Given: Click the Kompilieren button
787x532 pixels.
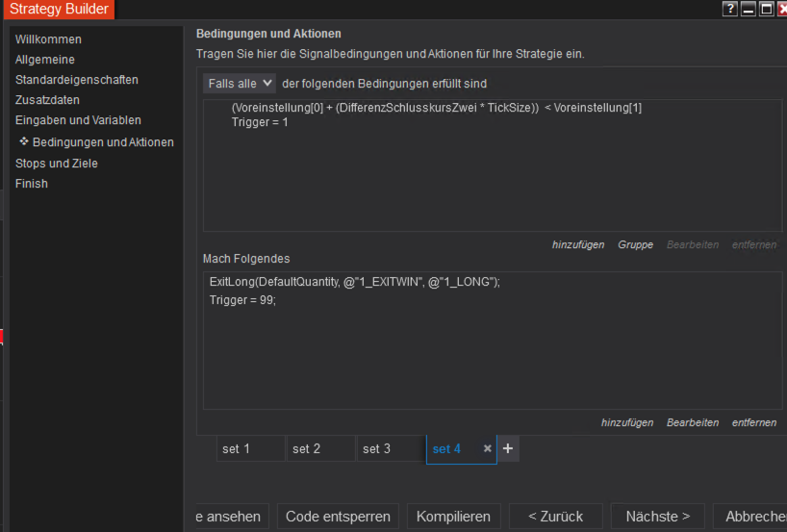Looking at the screenshot, I should (x=453, y=517).
